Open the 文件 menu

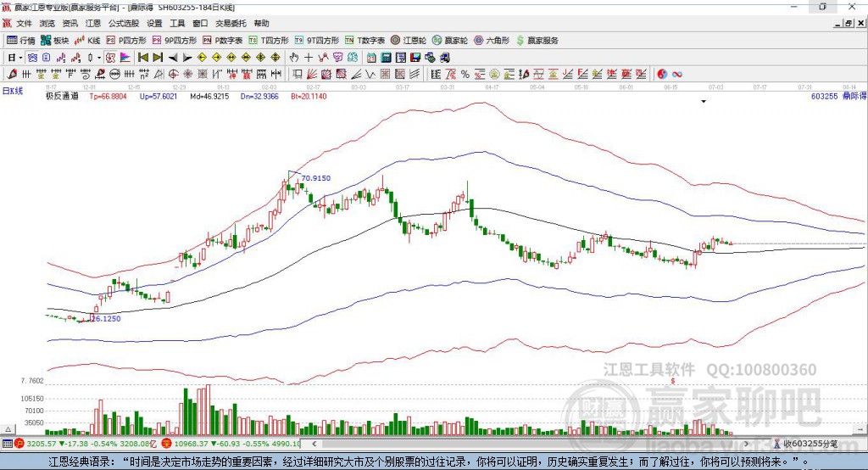24,23
